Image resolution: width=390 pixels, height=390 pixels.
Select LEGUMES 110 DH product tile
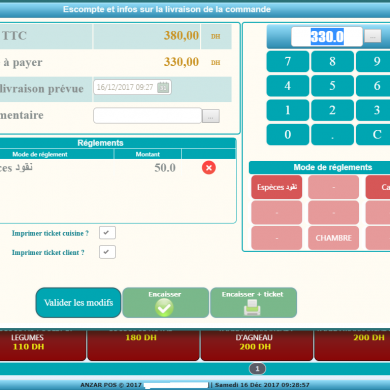pyautogui.click(x=42, y=344)
